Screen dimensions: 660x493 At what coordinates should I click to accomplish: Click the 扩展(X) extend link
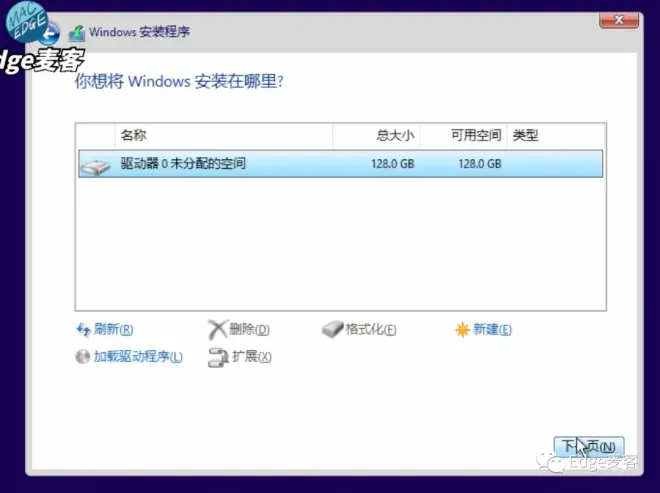pos(252,357)
